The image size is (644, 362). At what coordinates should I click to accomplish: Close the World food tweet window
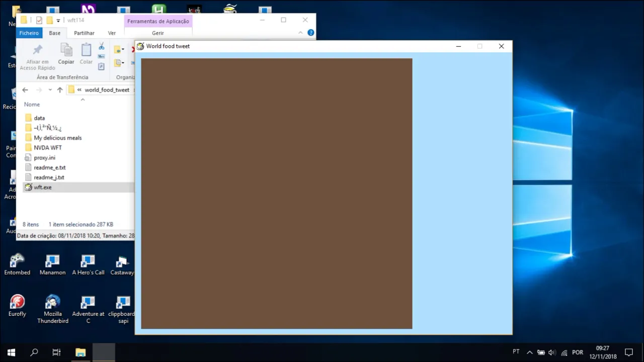pos(501,46)
